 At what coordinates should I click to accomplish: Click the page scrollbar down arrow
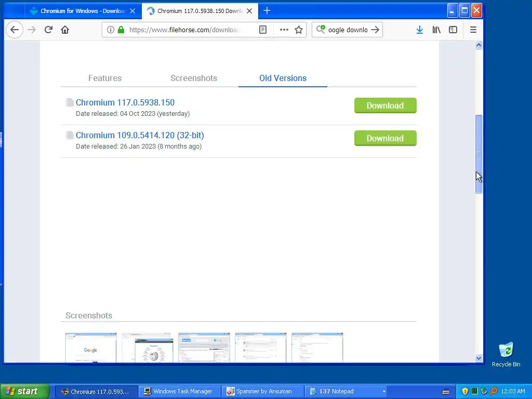pos(478,358)
